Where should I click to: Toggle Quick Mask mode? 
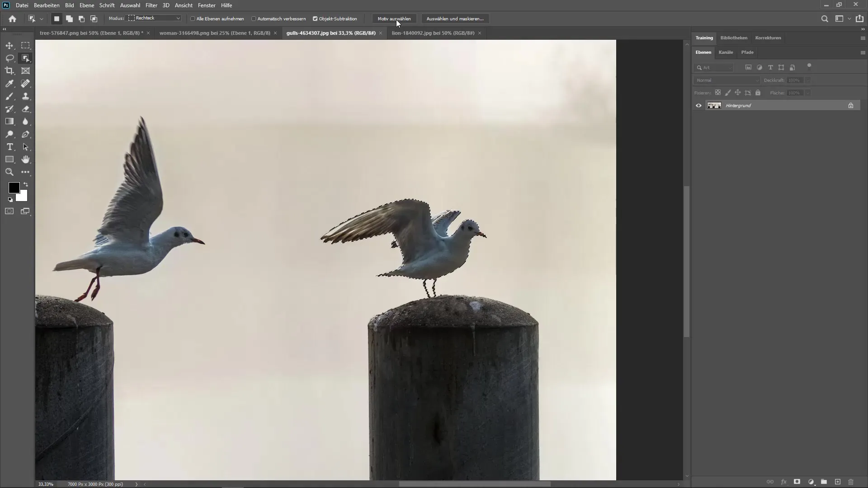tap(9, 211)
